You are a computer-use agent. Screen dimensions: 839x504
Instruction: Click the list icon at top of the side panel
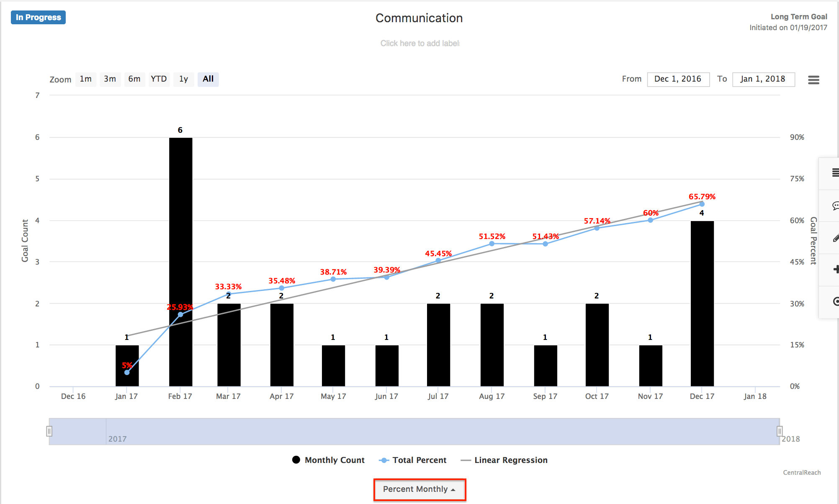pos(835,172)
